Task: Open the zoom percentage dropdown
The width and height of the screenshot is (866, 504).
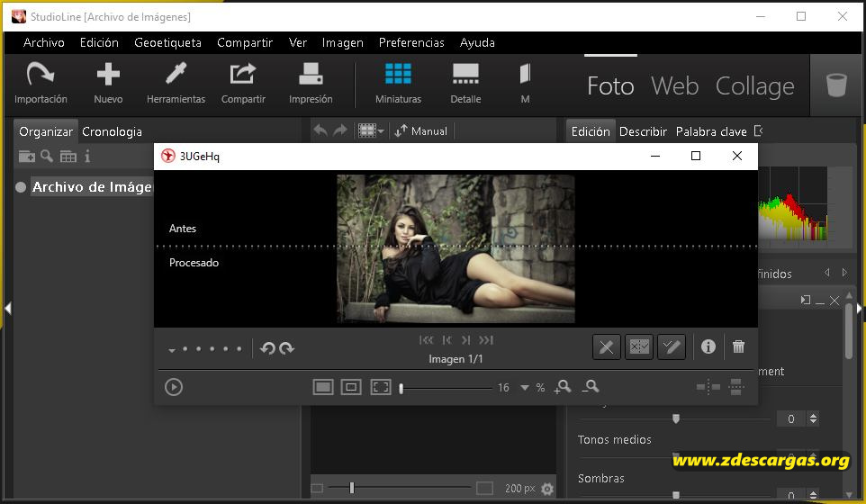Action: click(524, 388)
